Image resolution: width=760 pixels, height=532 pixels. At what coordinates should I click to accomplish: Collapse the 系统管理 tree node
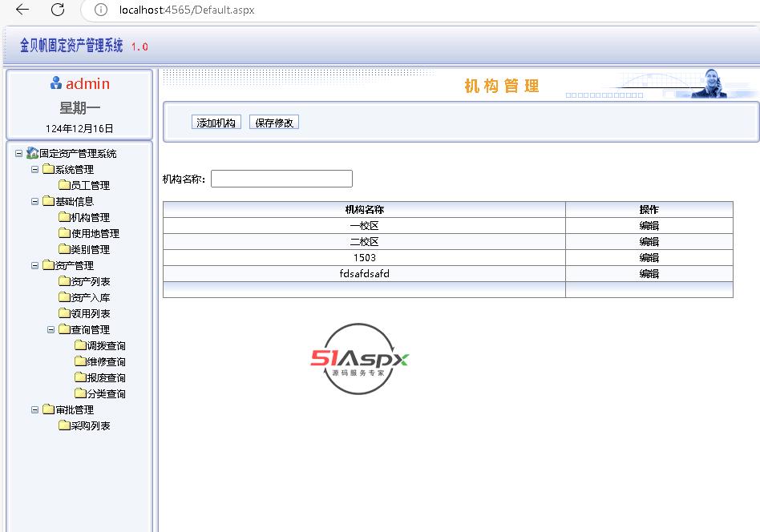coord(35,169)
